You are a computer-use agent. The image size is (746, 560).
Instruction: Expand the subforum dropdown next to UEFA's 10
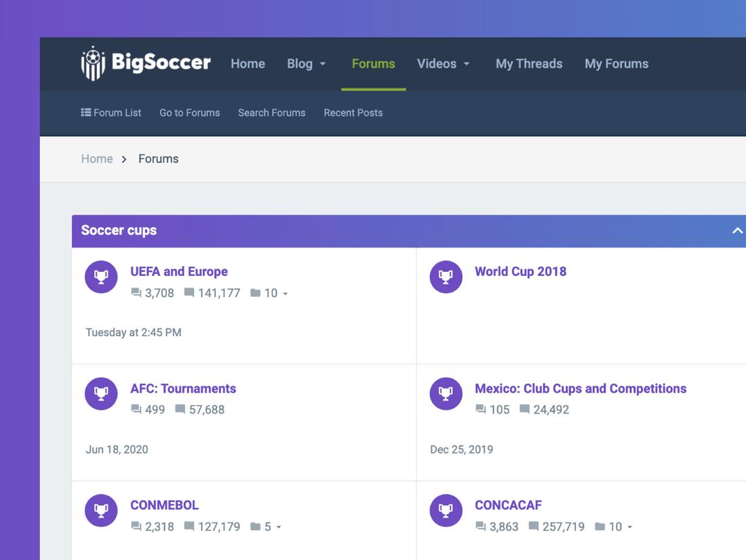283,293
